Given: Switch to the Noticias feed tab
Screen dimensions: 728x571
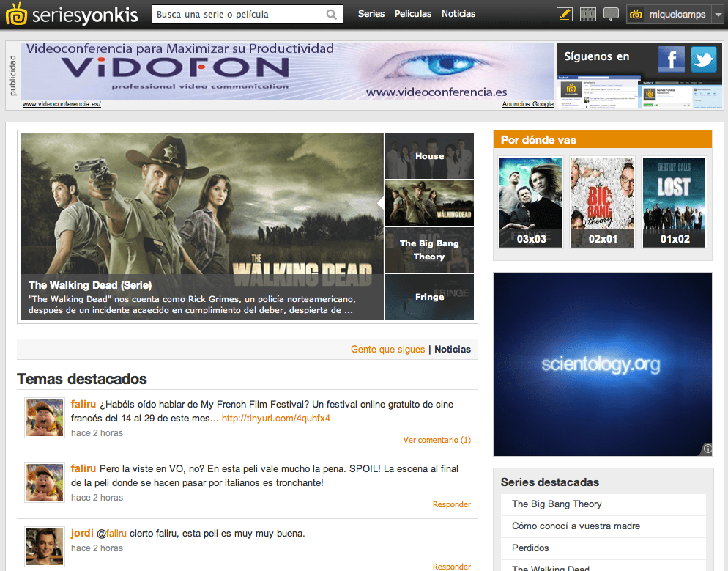Looking at the screenshot, I should coord(453,350).
